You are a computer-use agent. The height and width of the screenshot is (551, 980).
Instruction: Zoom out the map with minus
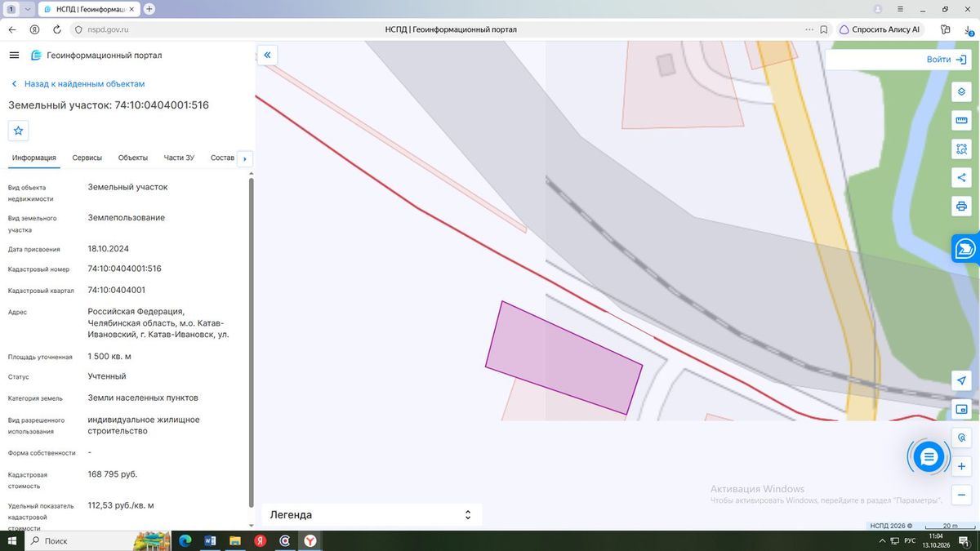[x=961, y=495]
